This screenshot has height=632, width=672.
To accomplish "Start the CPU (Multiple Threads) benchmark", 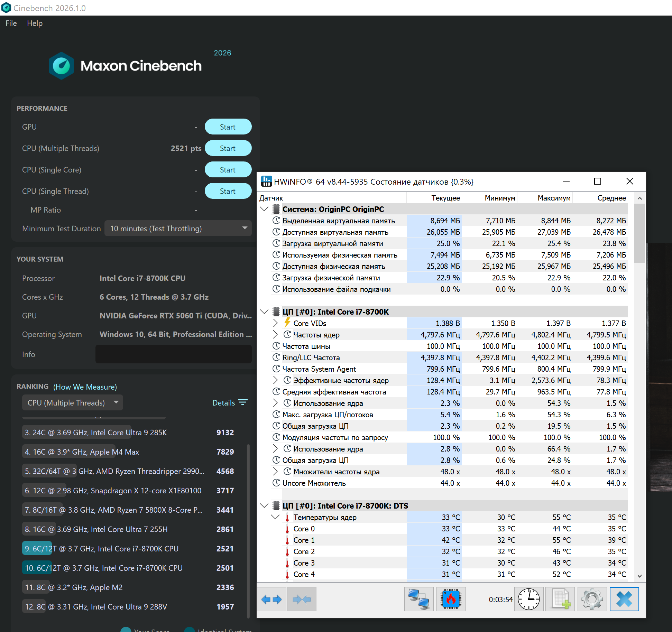I will tap(228, 148).
